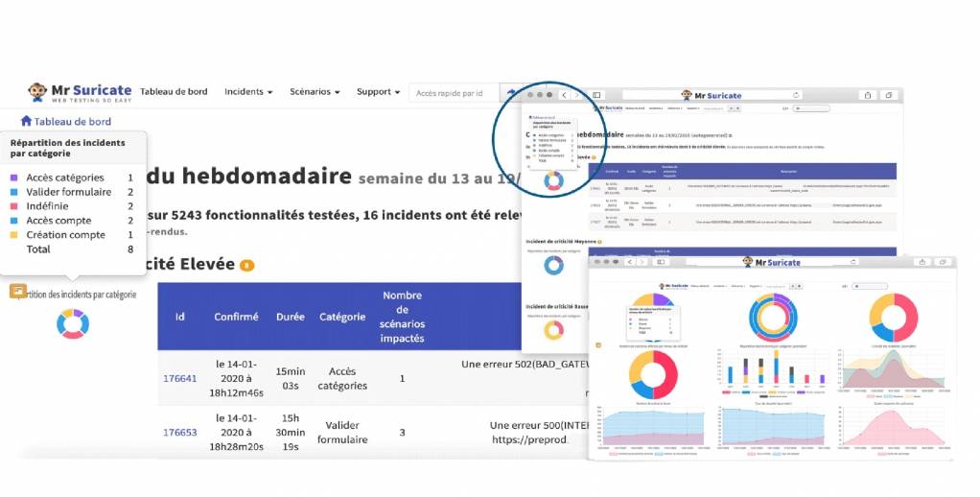Click the tabs overview icon in upper Safari window
Viewport: 980px width, 497px height.
point(889,95)
